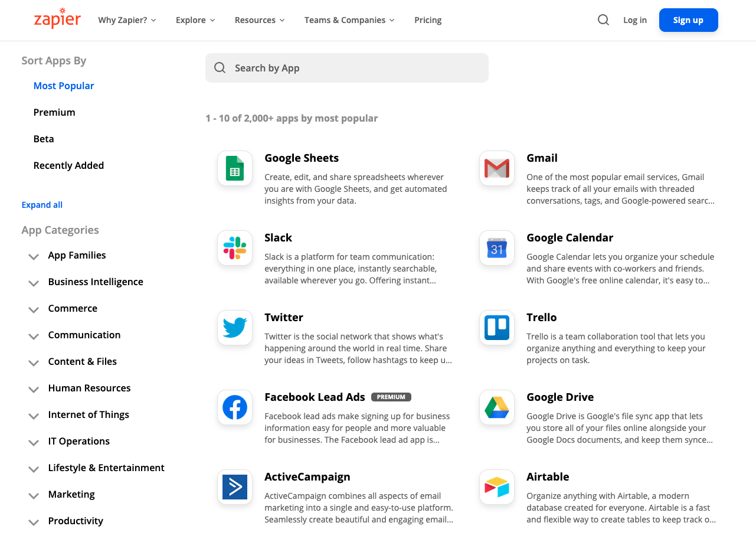The width and height of the screenshot is (756, 539).
Task: Click the Twitter bird icon
Action: point(235,328)
